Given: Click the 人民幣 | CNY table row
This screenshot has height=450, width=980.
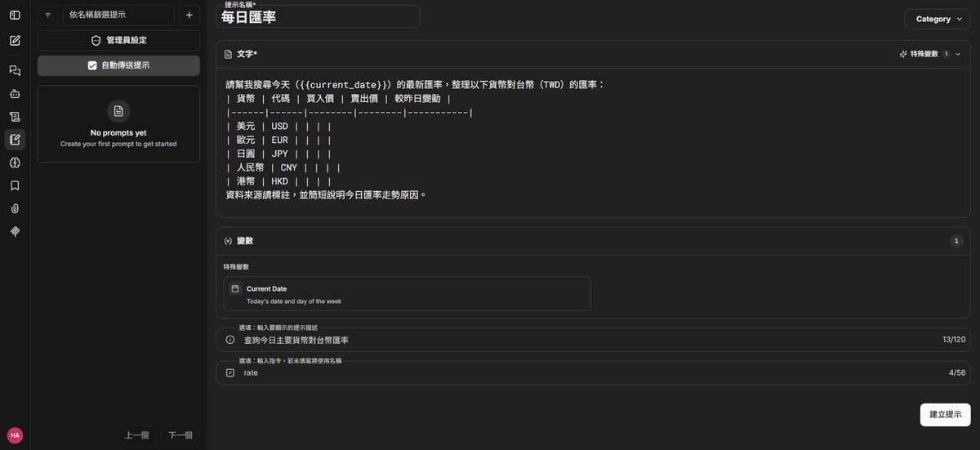Looking at the screenshot, I should (x=283, y=167).
